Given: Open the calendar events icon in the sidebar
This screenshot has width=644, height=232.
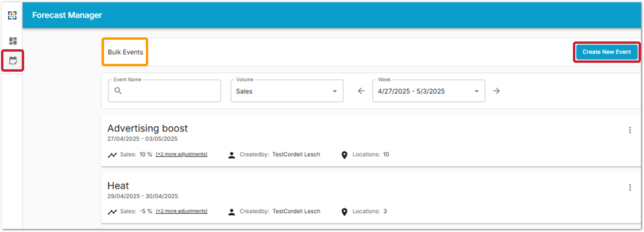Looking at the screenshot, I should [13, 61].
